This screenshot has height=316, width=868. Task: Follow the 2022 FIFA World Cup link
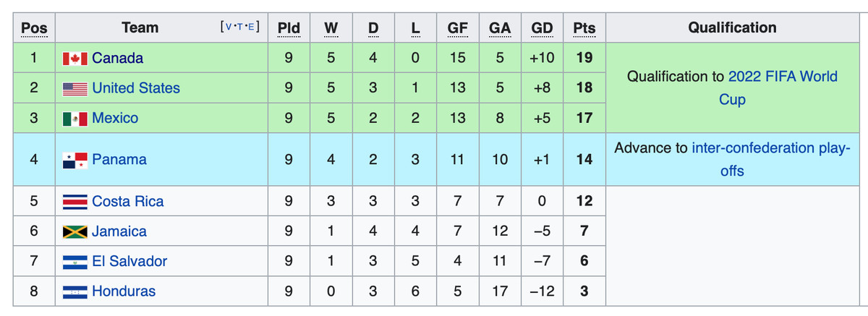(782, 77)
